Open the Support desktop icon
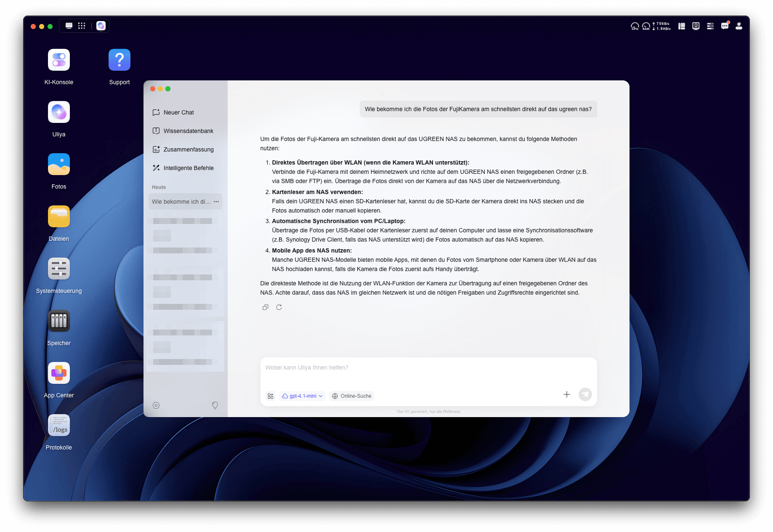 [120, 60]
